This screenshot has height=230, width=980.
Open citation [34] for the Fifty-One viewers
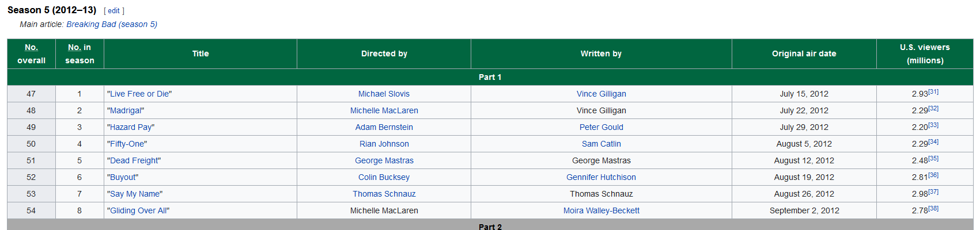tap(933, 142)
